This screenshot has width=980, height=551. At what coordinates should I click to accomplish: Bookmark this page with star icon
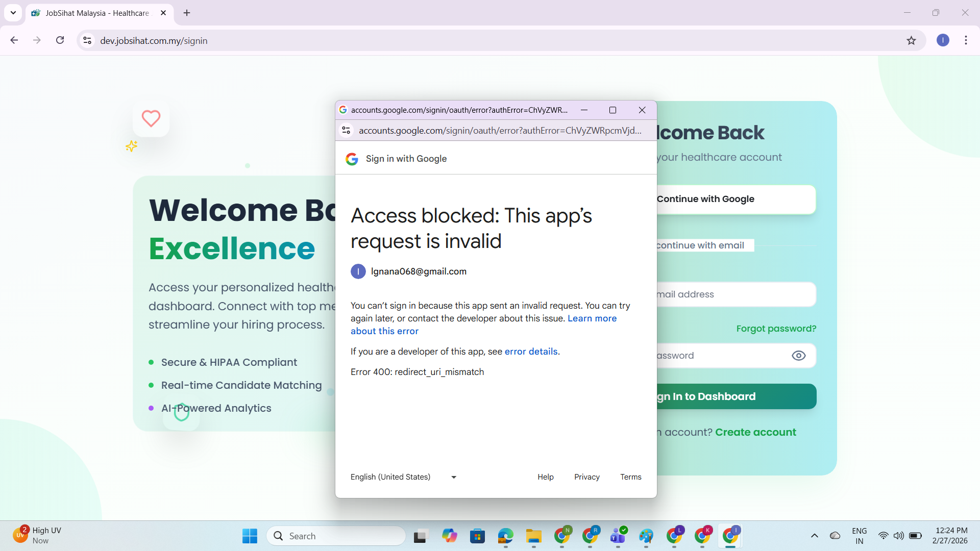click(x=911, y=40)
